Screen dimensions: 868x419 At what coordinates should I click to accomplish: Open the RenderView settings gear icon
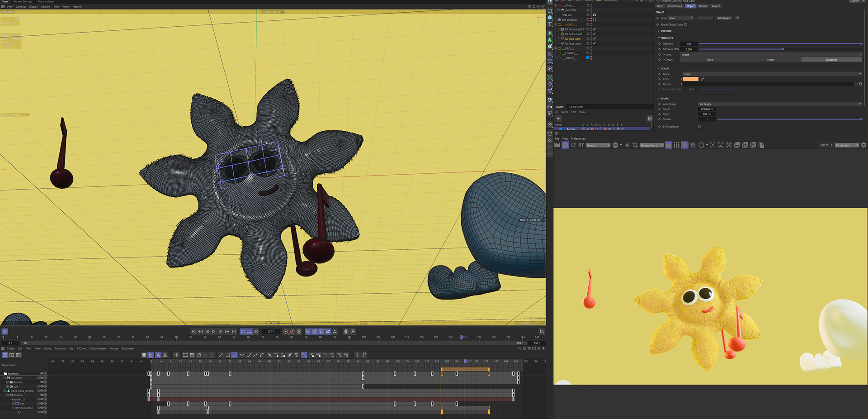863,145
